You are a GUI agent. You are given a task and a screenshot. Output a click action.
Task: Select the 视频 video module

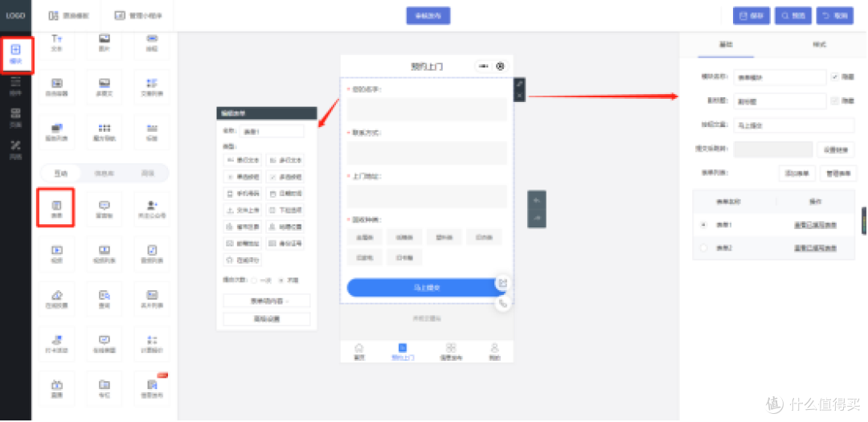pyautogui.click(x=56, y=254)
